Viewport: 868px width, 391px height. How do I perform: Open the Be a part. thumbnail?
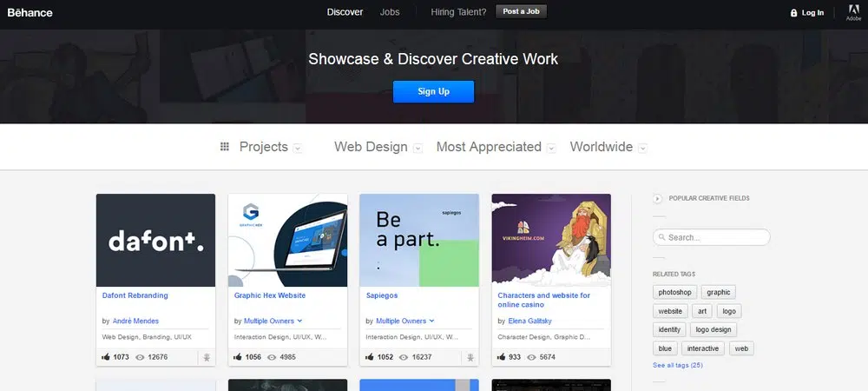(x=419, y=240)
